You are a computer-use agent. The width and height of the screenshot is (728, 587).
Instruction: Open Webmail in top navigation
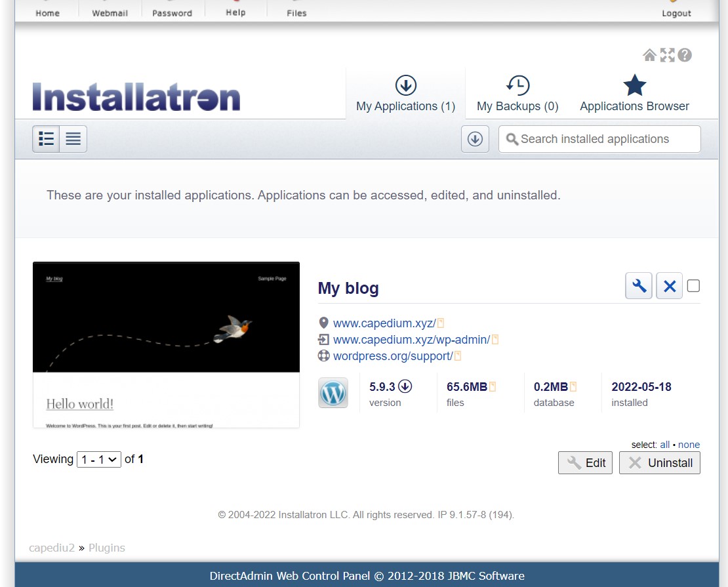pyautogui.click(x=110, y=12)
